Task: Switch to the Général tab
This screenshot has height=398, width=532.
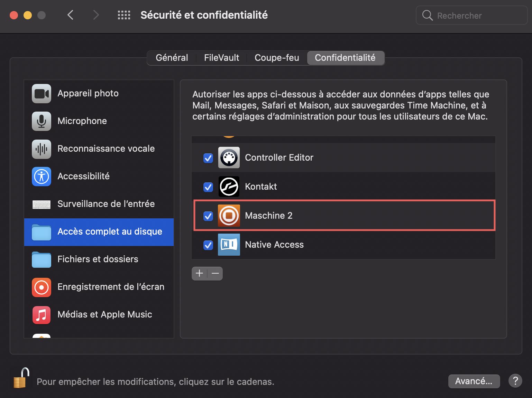Action: click(172, 58)
